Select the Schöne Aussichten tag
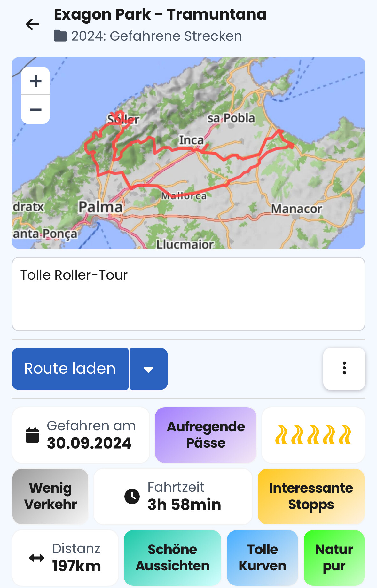 tap(172, 558)
